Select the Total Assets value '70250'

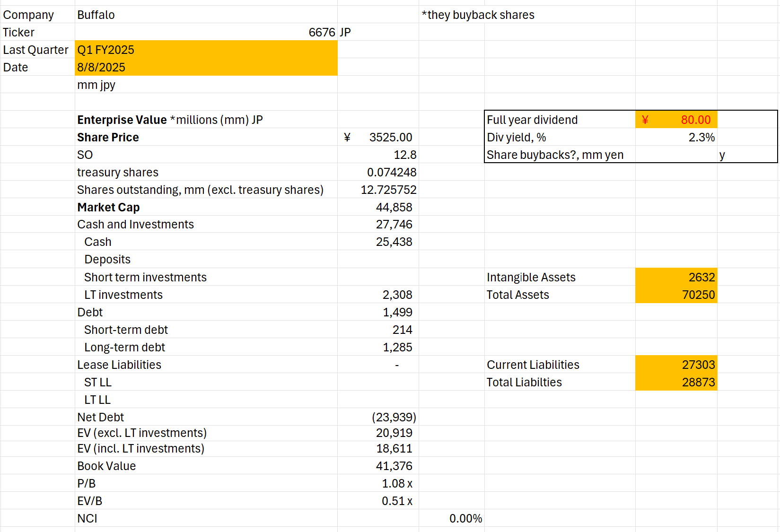pos(676,295)
